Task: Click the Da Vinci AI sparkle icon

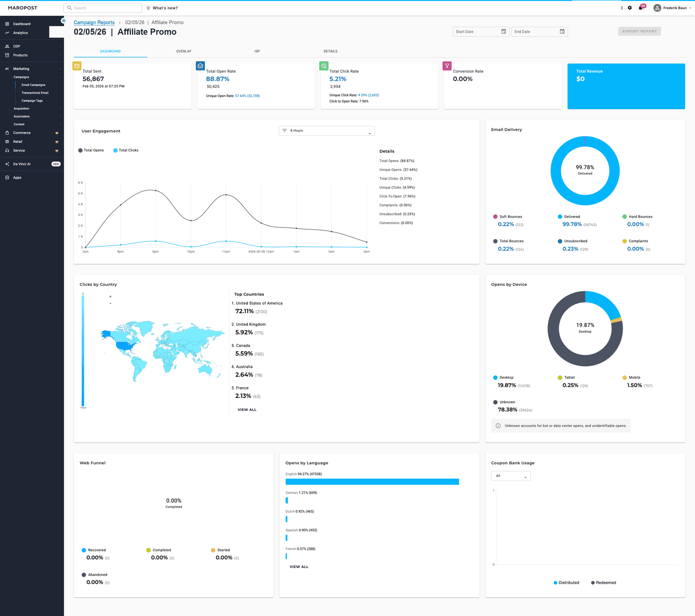Action: point(7,164)
